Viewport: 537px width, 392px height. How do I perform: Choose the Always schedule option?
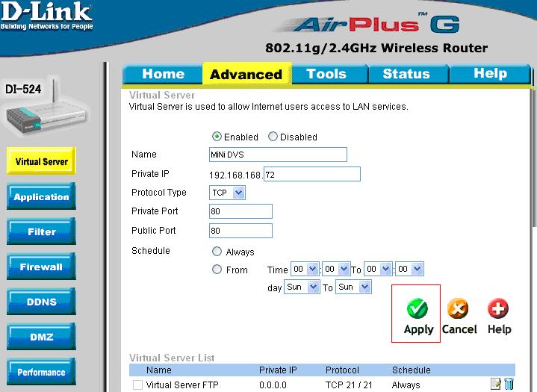[217, 252]
